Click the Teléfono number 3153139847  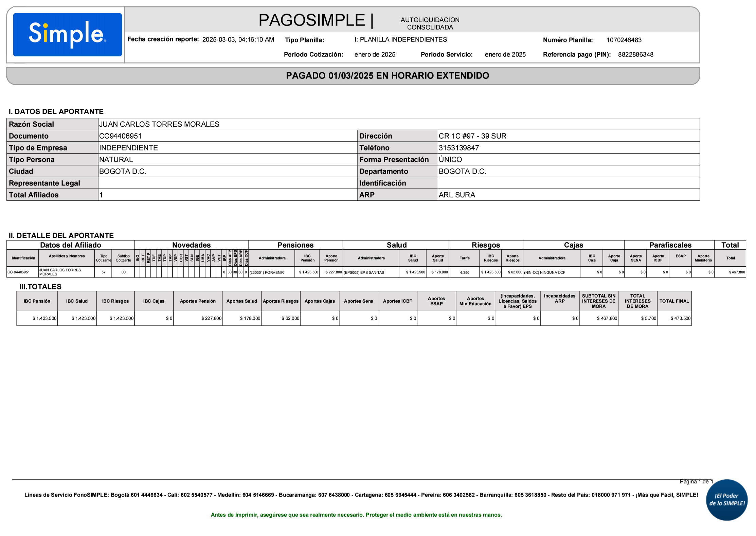tap(458, 148)
